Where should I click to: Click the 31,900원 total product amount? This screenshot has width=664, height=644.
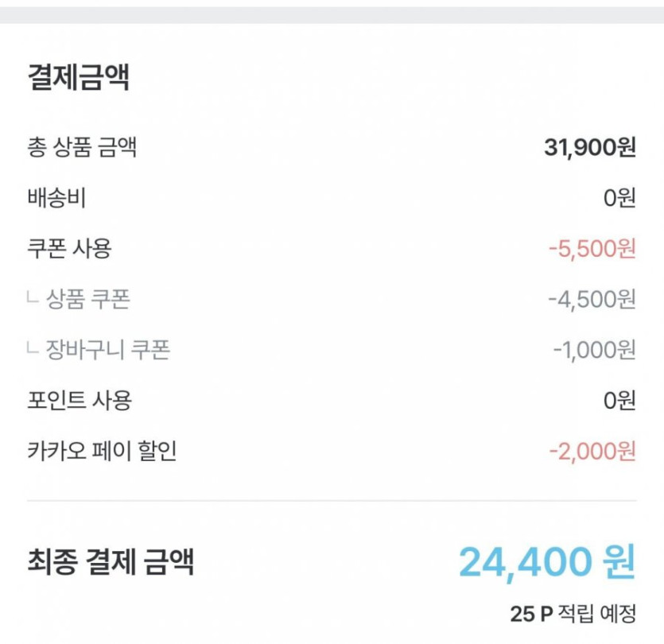[590, 147]
